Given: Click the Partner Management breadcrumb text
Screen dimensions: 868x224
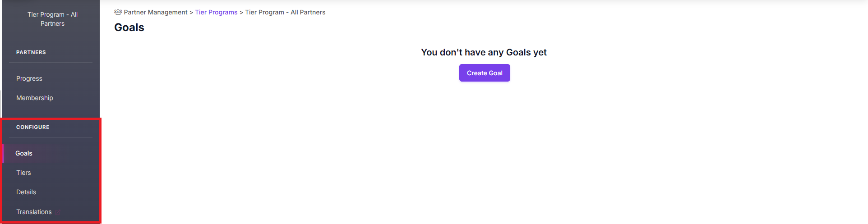Looking at the screenshot, I should pyautogui.click(x=156, y=12).
